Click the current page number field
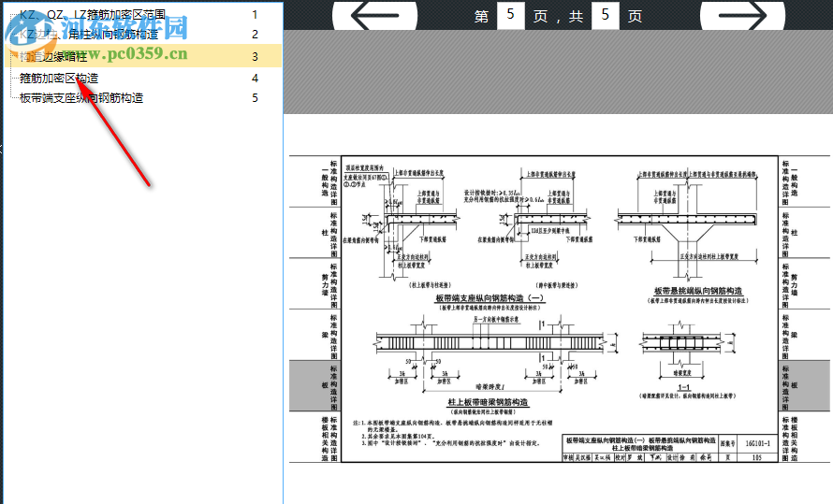The width and height of the screenshot is (833, 504). tap(510, 15)
